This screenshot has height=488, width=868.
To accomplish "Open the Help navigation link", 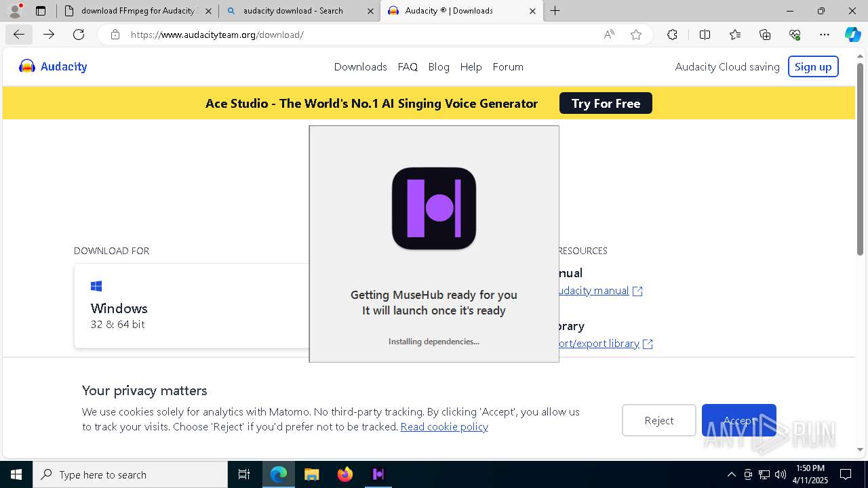I will click(471, 66).
